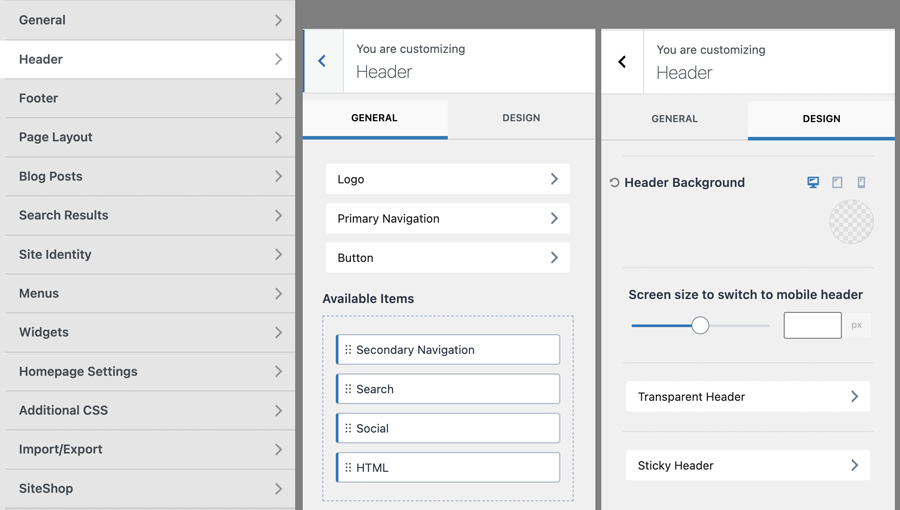Select mobile device icon for Header Background
Viewport: 900px width, 510px height.
coord(861,182)
